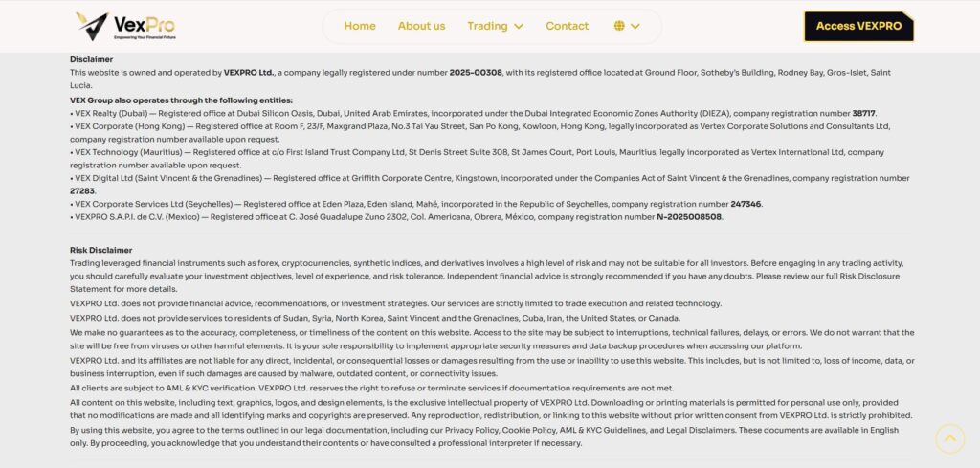Expand the chevron beside the globe
980x468 pixels.
coord(635,26)
